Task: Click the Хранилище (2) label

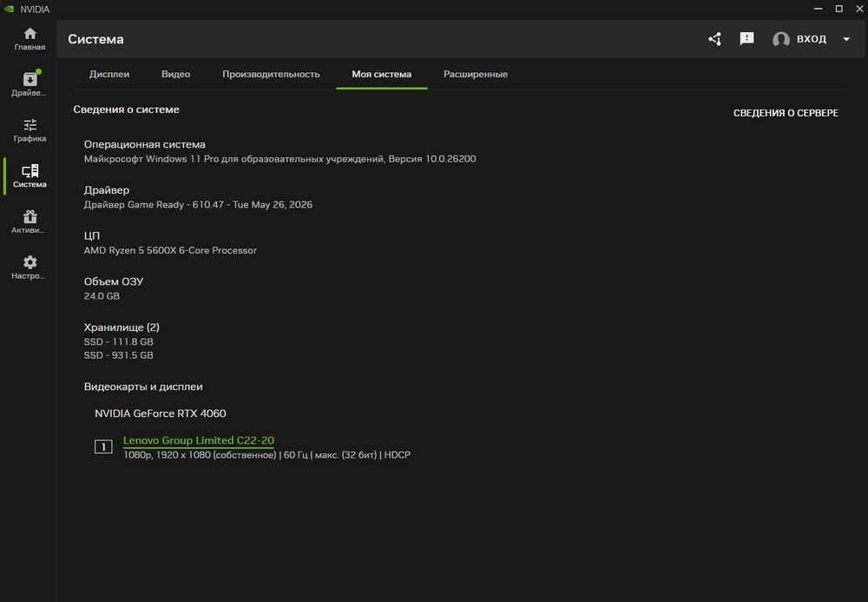Action: point(122,327)
